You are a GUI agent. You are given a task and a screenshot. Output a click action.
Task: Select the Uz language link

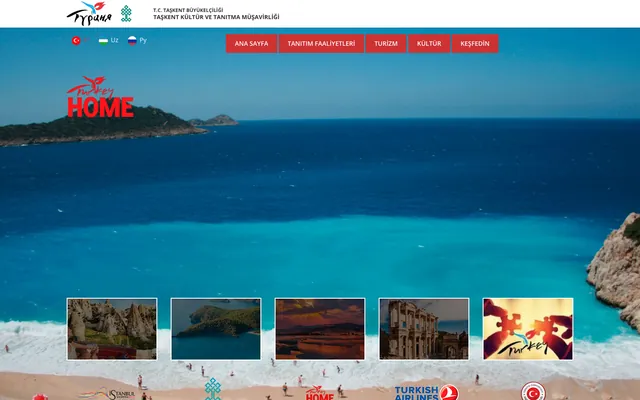pos(114,40)
